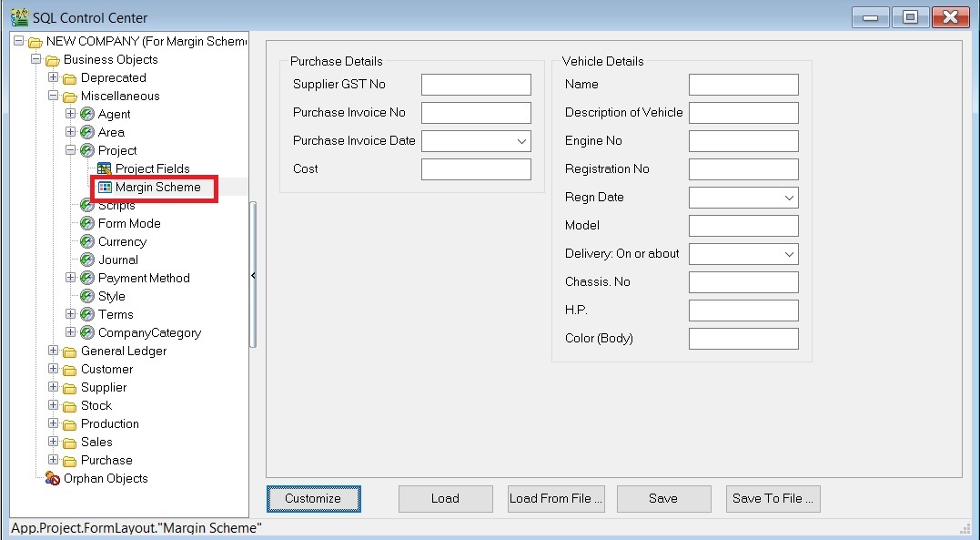Click the Agent node icon in tree
The width and height of the screenshot is (980, 540).
[87, 114]
